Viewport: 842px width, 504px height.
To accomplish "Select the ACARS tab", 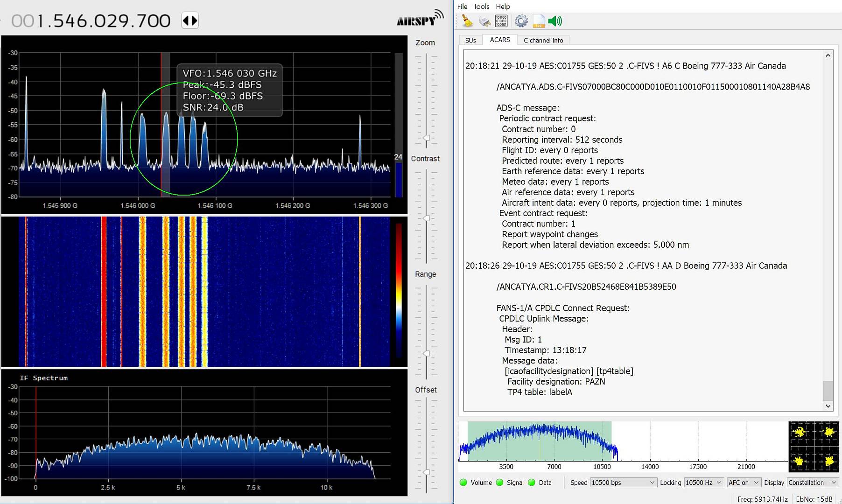I will pyautogui.click(x=500, y=40).
